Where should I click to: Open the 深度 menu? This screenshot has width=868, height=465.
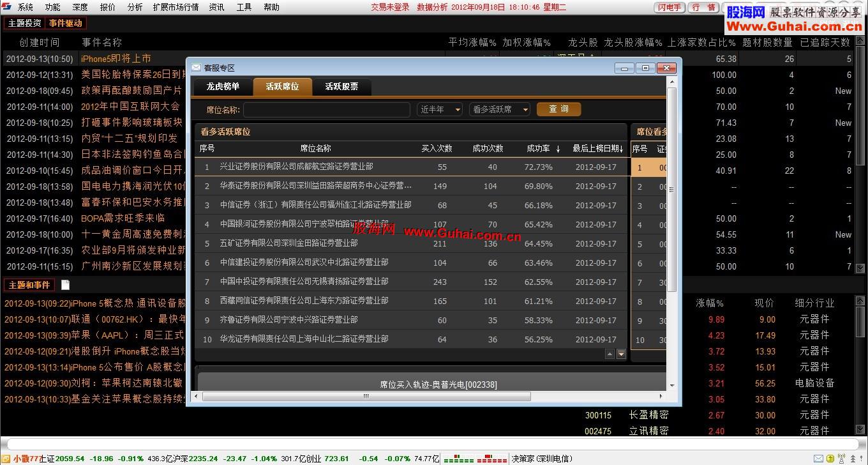[x=80, y=8]
